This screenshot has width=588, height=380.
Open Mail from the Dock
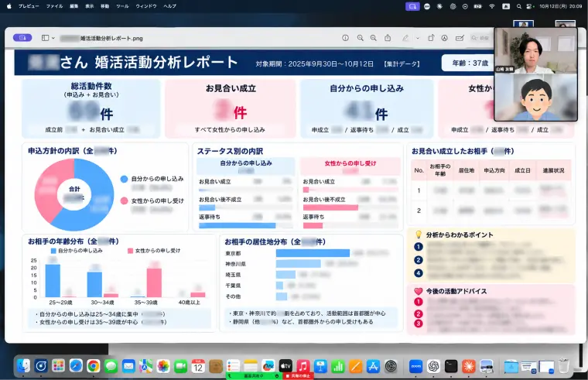click(x=128, y=366)
